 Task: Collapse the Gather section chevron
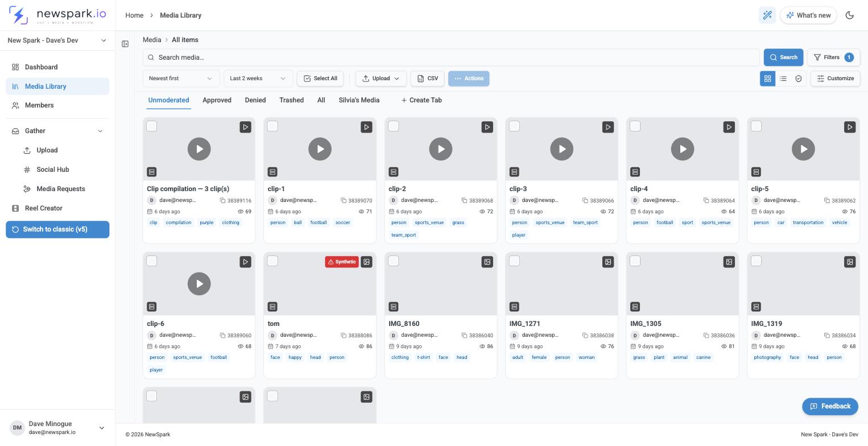tap(101, 131)
